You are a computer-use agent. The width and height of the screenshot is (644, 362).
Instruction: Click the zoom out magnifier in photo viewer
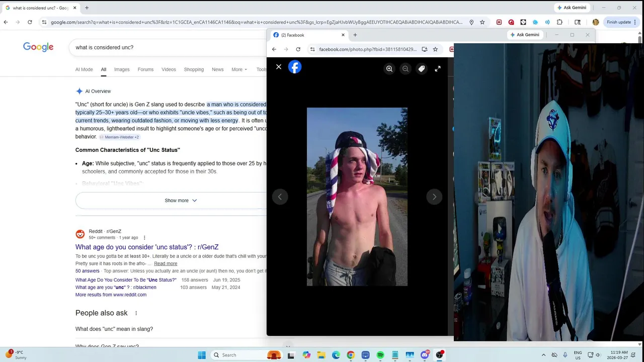(406, 69)
